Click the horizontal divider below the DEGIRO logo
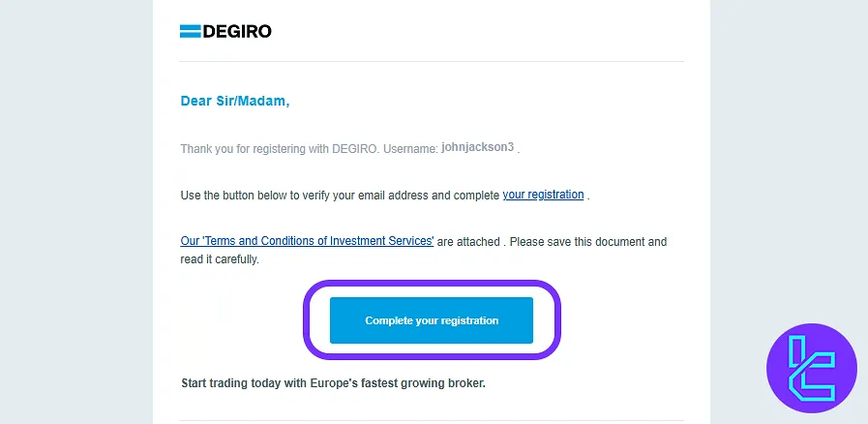This screenshot has width=868, height=424. (x=432, y=62)
